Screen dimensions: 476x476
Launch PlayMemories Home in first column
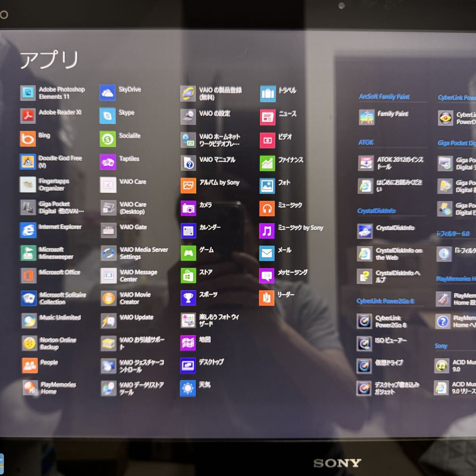(x=49, y=388)
